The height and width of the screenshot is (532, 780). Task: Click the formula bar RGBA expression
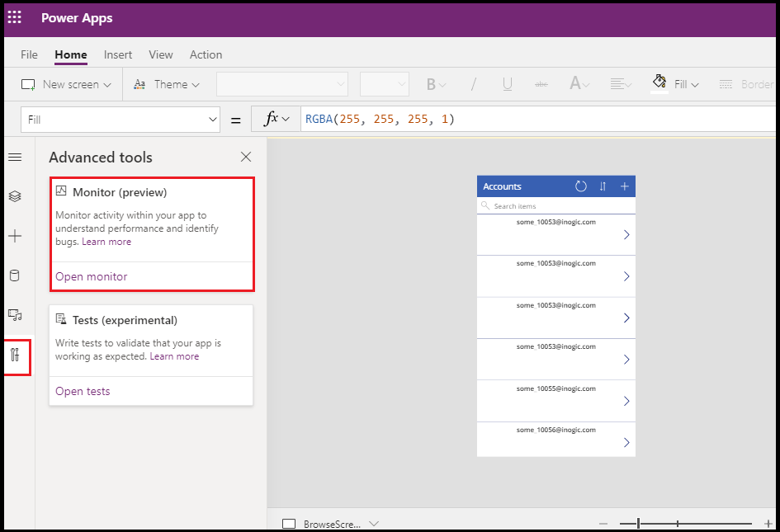(x=380, y=120)
